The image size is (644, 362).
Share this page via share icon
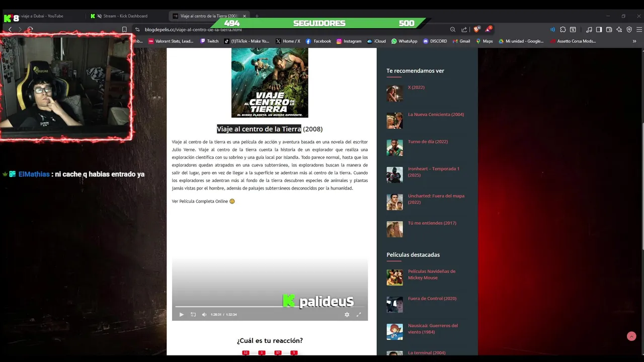(x=464, y=30)
